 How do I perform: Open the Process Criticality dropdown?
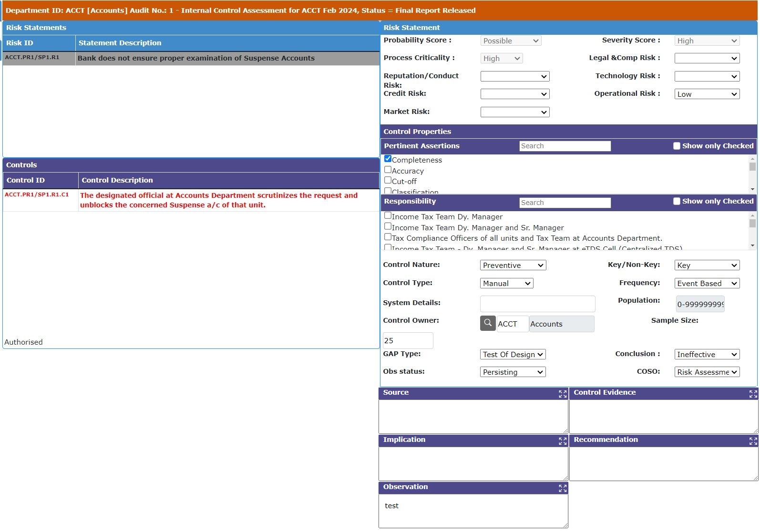[x=502, y=58]
